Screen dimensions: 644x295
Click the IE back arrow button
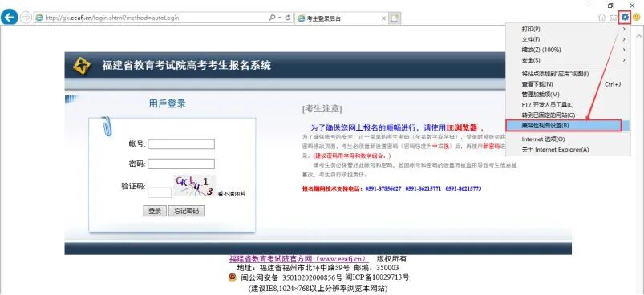pos(9,18)
